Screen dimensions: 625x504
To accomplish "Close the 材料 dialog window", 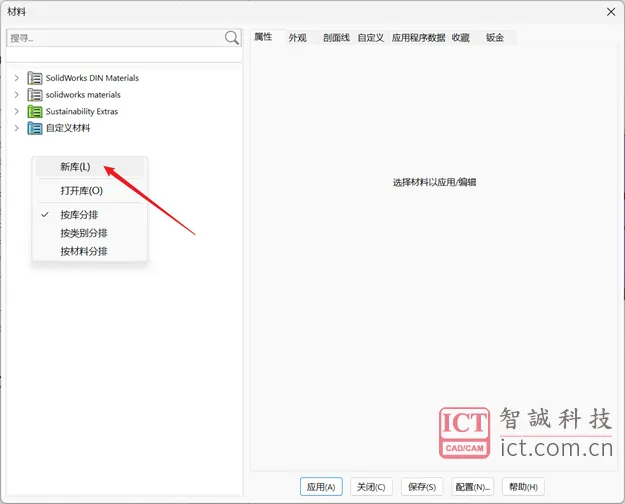I will (610, 11).
